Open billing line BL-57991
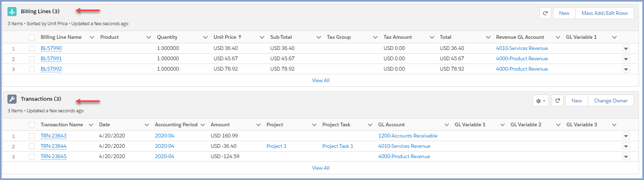This screenshot has width=644, height=180. [x=51, y=59]
